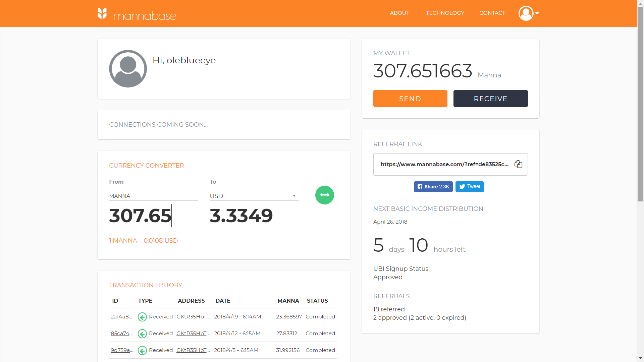
Task: Open transaction ID 85ca74...
Action: [122, 334]
